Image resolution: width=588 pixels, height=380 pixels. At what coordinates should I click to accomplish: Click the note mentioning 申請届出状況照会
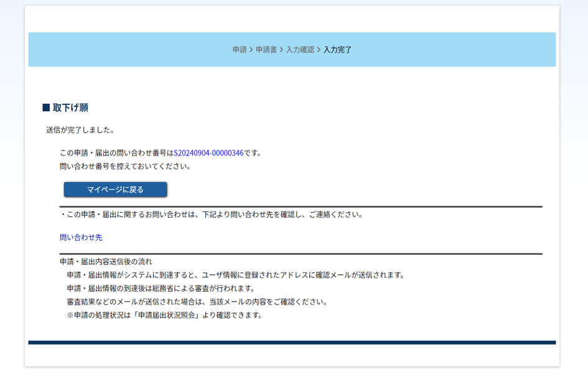164,315
